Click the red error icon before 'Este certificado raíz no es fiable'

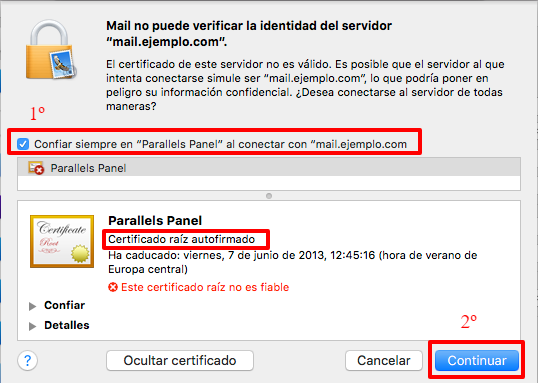113,287
